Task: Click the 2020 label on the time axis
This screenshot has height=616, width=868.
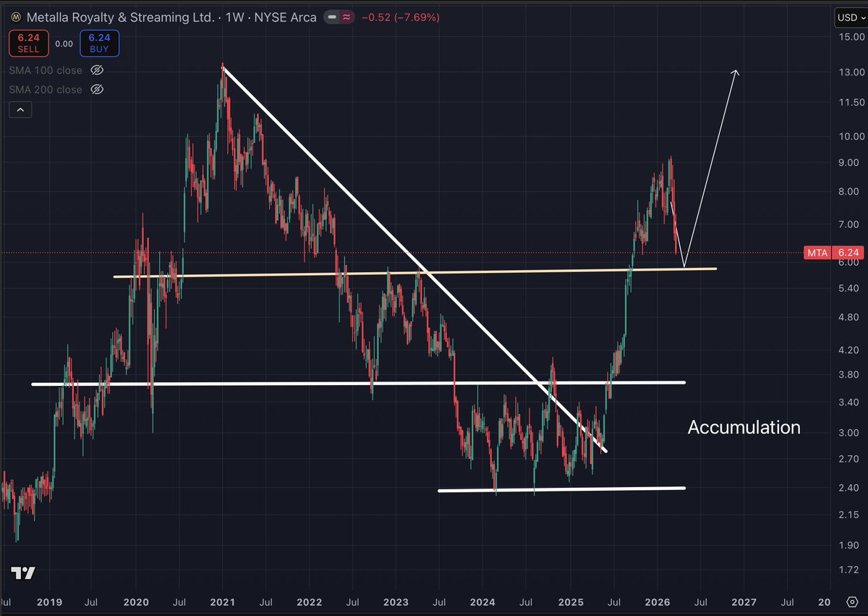Action: pos(136,602)
